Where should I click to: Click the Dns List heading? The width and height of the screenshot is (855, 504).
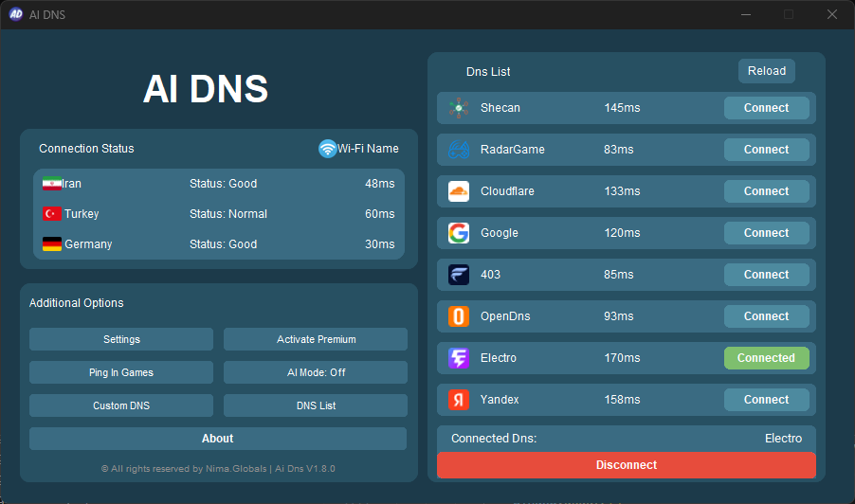coord(488,71)
